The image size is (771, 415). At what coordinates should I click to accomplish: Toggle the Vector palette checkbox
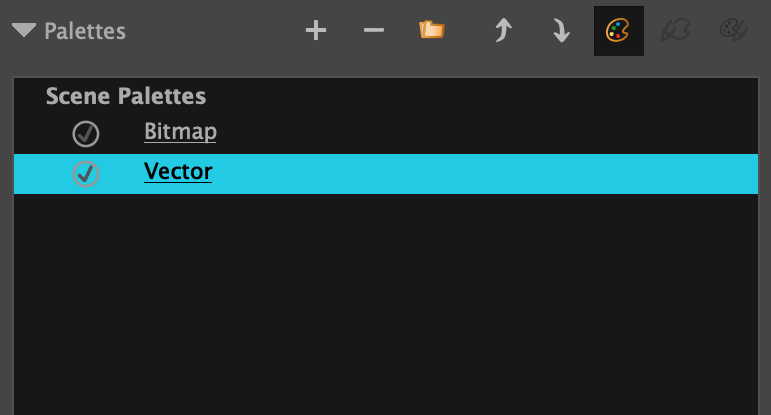pyautogui.click(x=86, y=174)
